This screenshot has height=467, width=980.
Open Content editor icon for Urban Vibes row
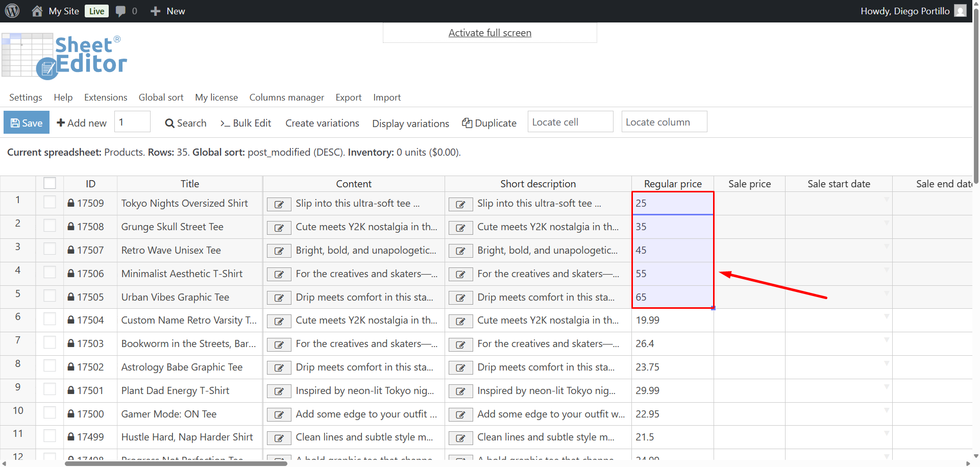pyautogui.click(x=279, y=298)
